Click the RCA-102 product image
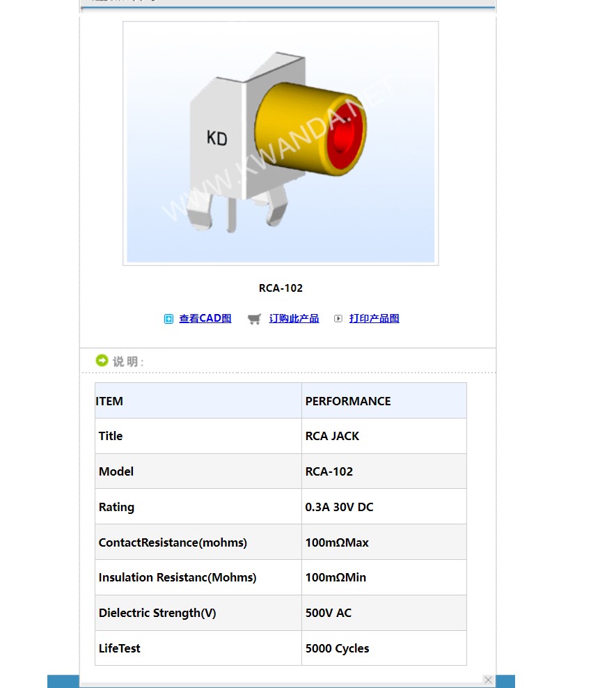Viewport: 616px width, 688px height. (281, 143)
